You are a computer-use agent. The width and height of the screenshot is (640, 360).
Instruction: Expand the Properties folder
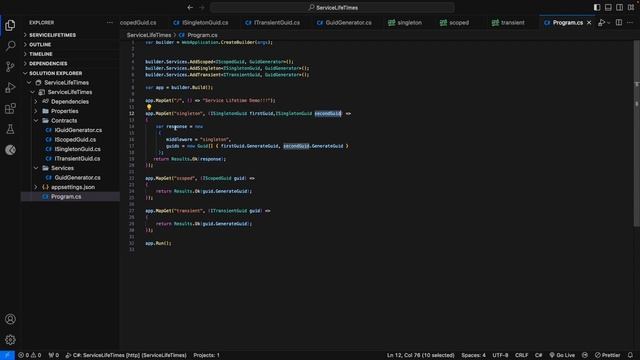[36, 111]
